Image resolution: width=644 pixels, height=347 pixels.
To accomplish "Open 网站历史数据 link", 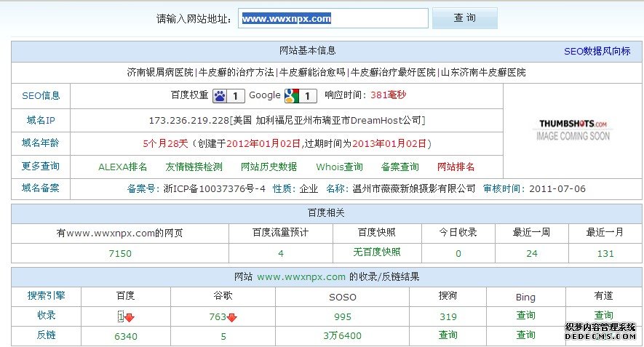I will click(269, 167).
